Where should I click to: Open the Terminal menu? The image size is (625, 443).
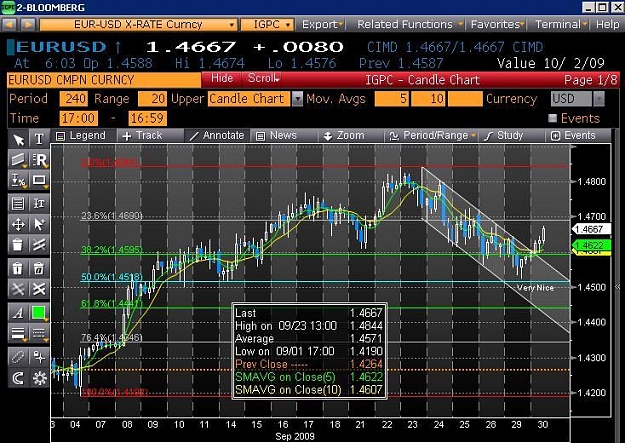tap(561, 25)
